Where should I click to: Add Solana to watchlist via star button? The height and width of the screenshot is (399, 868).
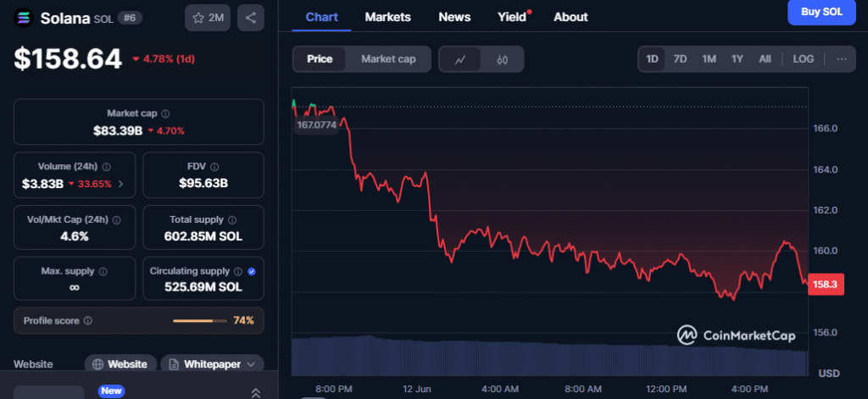[208, 18]
